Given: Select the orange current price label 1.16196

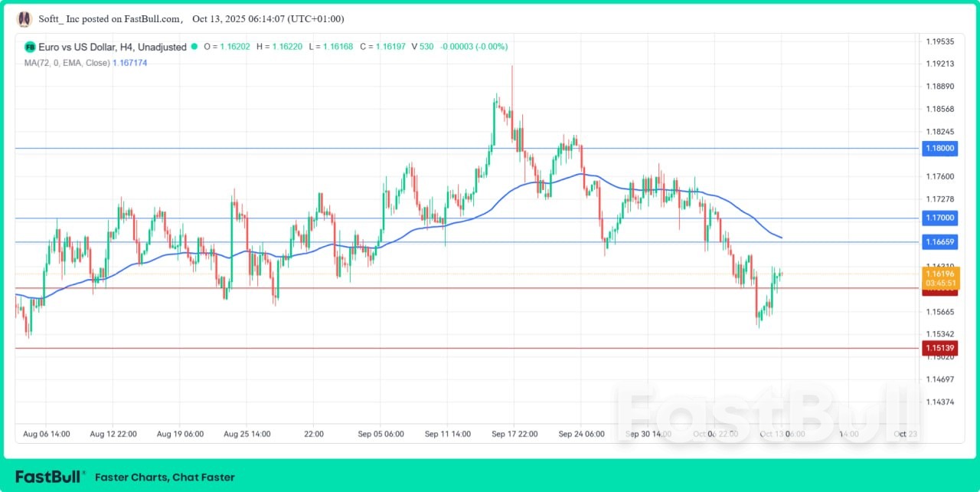Looking at the screenshot, I should 939,272.
